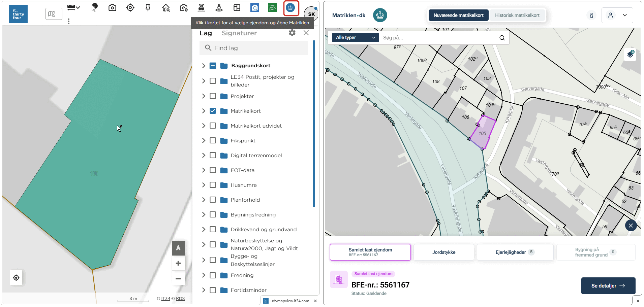Click the north arrow button
Image resolution: width=644 pixels, height=307 pixels.
(x=178, y=248)
